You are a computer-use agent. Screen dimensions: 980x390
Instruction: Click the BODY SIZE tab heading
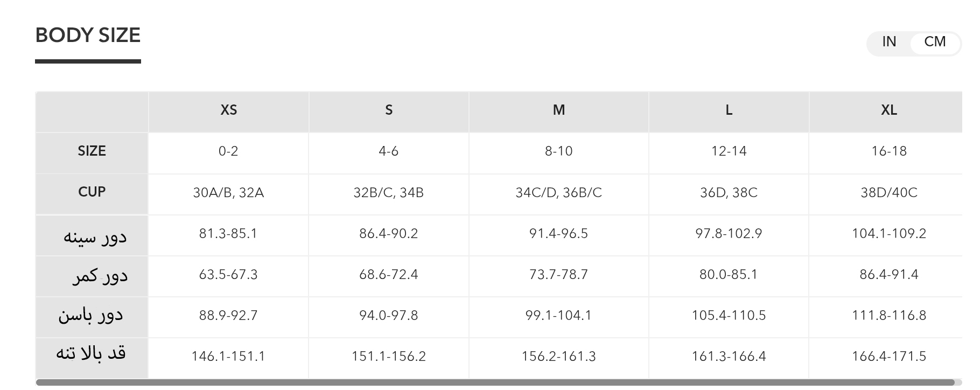click(x=88, y=36)
